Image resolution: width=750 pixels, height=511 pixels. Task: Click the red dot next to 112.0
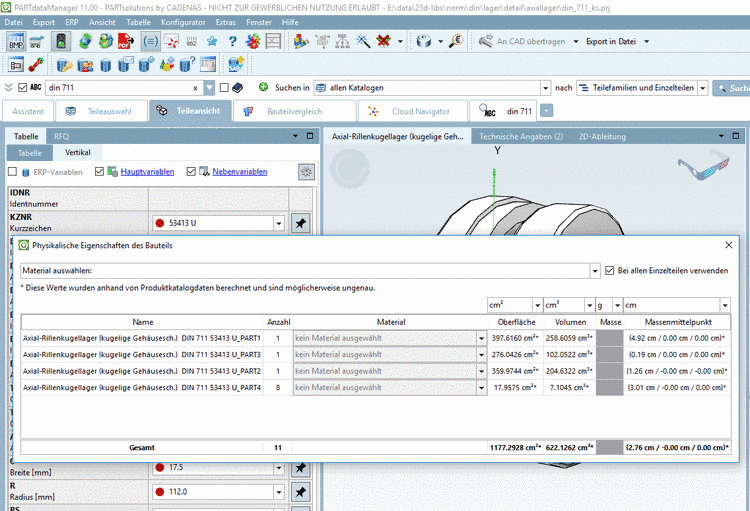pyautogui.click(x=159, y=492)
